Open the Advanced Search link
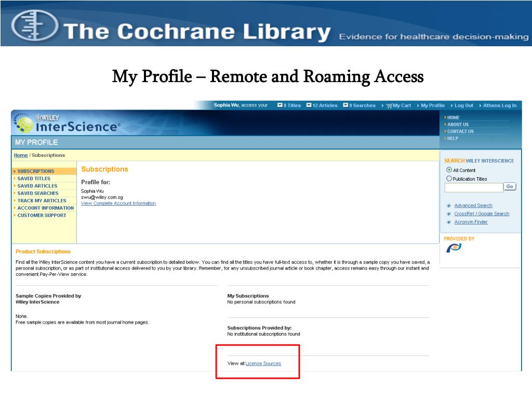The image size is (532, 399). [x=473, y=206]
